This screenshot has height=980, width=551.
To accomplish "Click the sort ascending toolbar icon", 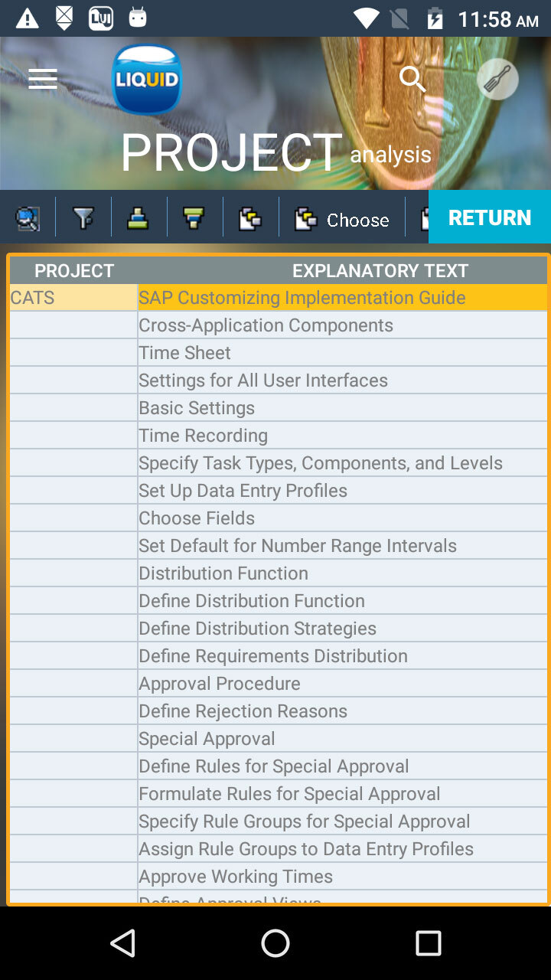I will [x=139, y=219].
